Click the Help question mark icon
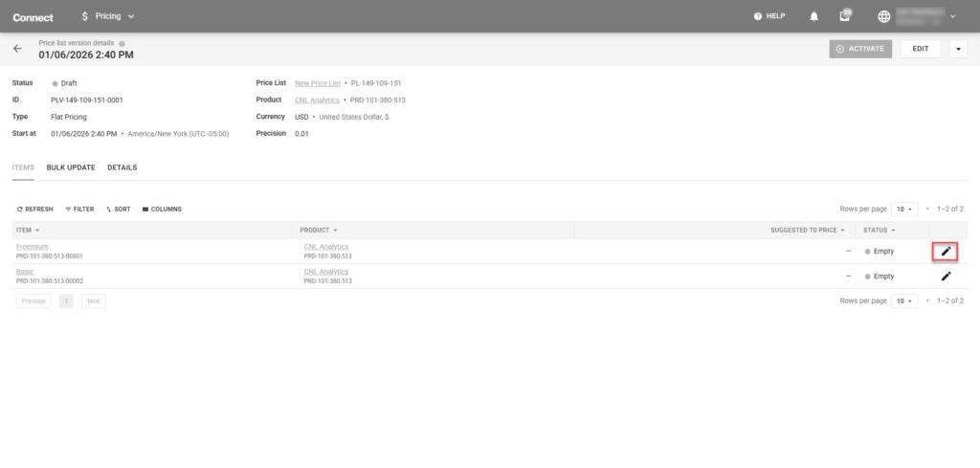Image resolution: width=980 pixels, height=468 pixels. tap(758, 16)
